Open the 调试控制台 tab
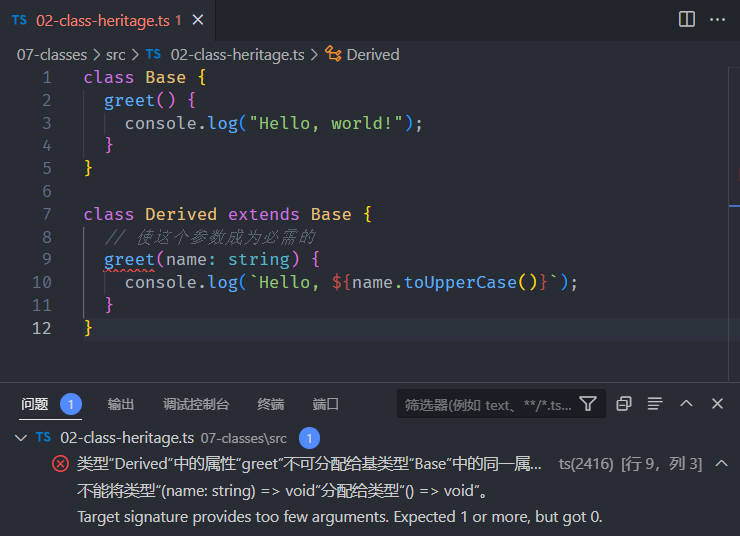The height and width of the screenshot is (536, 740). tap(196, 404)
